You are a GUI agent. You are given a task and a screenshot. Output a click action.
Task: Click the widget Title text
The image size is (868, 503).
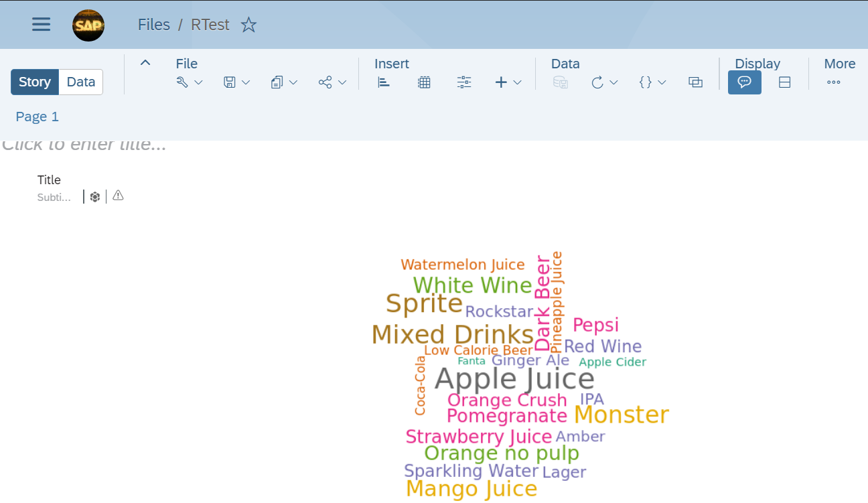click(x=49, y=180)
